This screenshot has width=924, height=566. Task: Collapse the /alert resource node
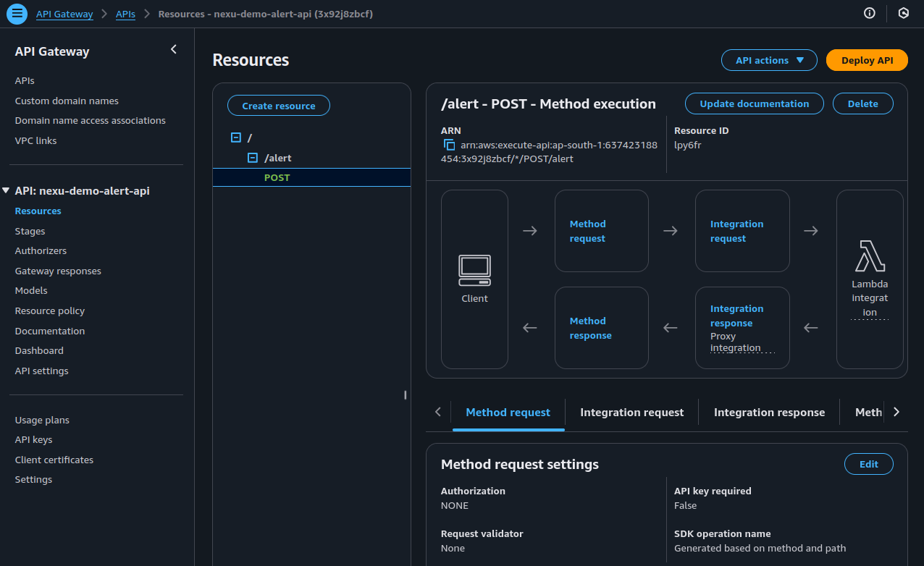(x=253, y=157)
